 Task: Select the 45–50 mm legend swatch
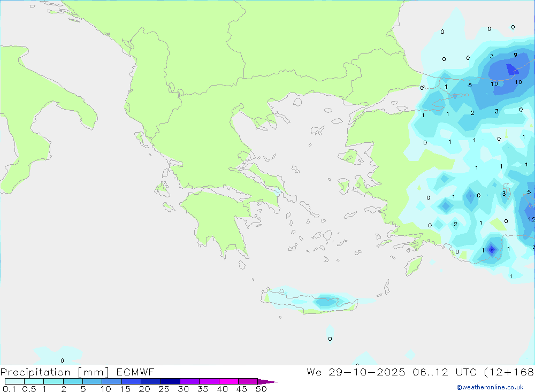(248, 381)
